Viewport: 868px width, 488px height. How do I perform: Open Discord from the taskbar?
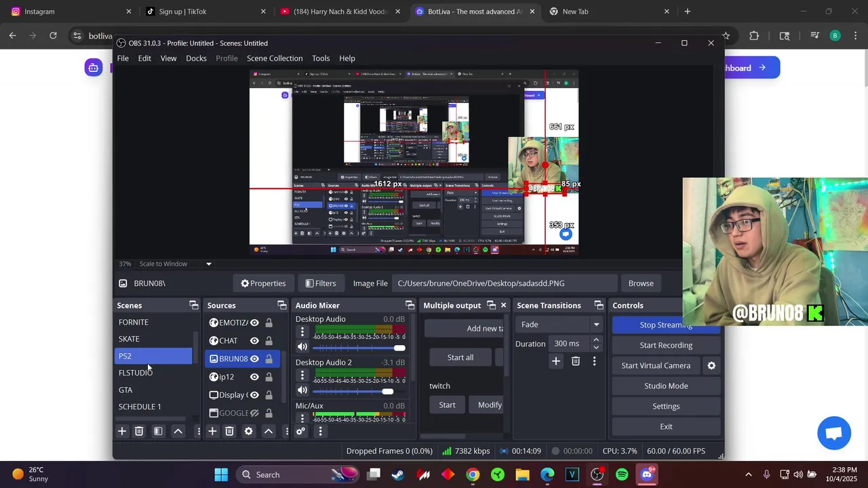647,474
